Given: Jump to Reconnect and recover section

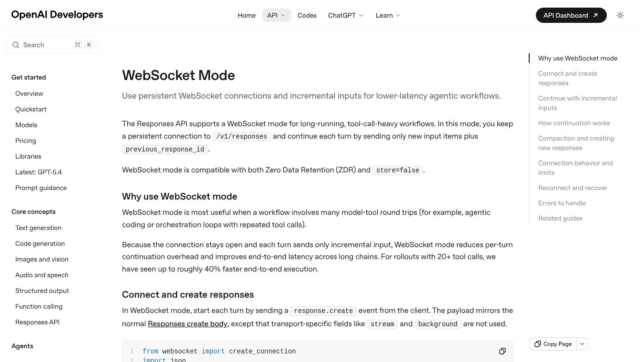Looking at the screenshot, I should pyautogui.click(x=573, y=188).
